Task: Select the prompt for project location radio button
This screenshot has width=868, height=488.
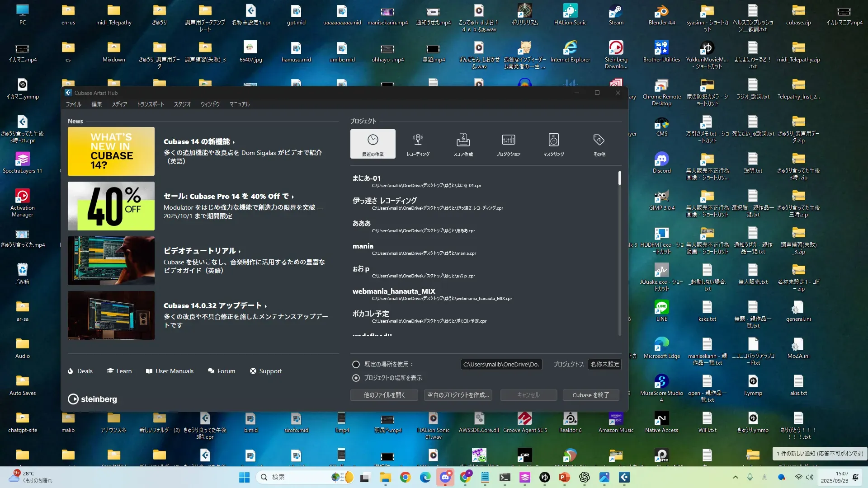Action: click(356, 378)
